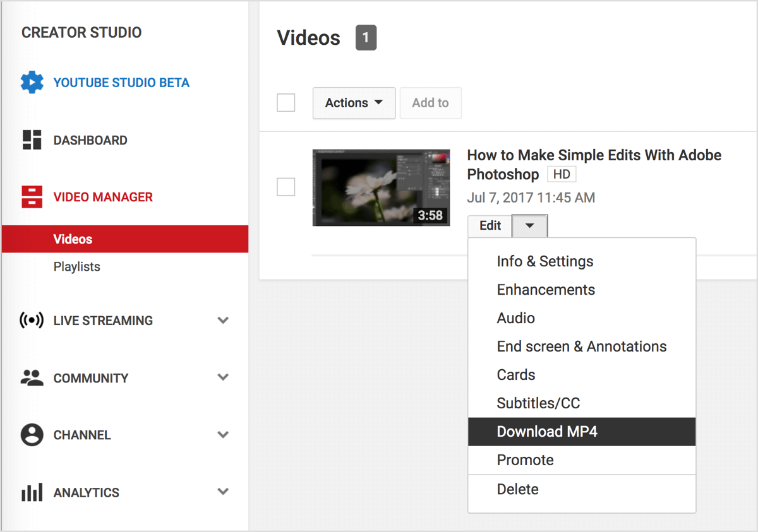
Task: Expand the Community section chevron
Action: point(223,377)
